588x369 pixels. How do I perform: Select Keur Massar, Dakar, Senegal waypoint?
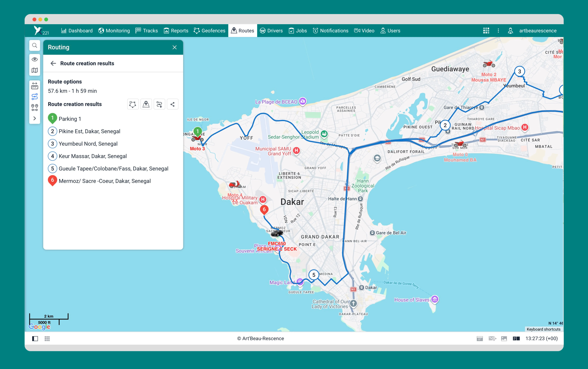(x=87, y=156)
